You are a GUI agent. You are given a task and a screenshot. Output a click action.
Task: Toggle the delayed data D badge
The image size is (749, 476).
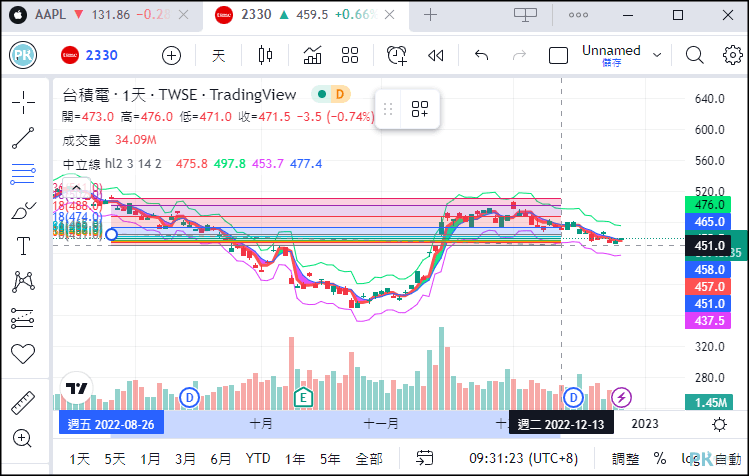coord(340,94)
